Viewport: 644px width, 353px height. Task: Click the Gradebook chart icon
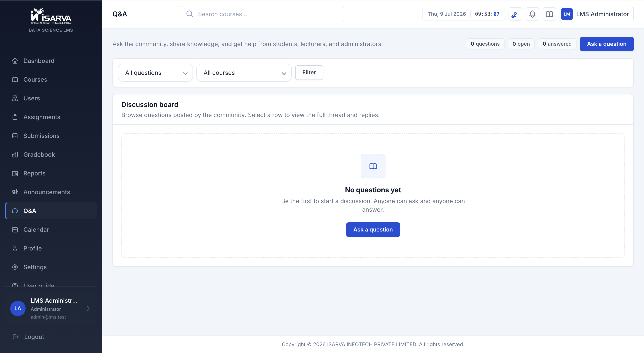click(x=15, y=155)
